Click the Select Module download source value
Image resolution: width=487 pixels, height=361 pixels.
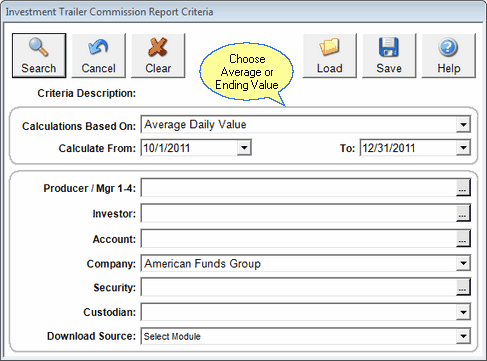(172, 336)
